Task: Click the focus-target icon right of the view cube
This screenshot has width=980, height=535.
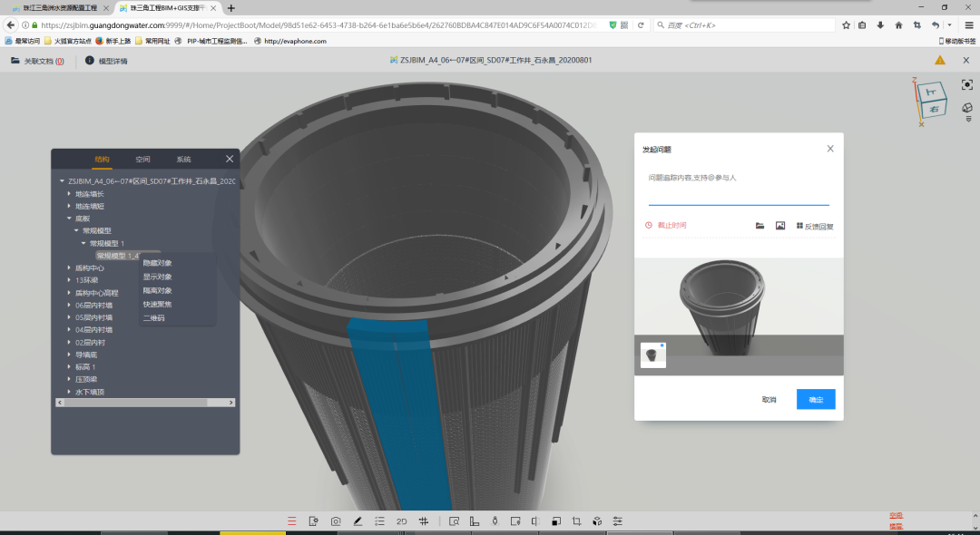Action: click(967, 85)
